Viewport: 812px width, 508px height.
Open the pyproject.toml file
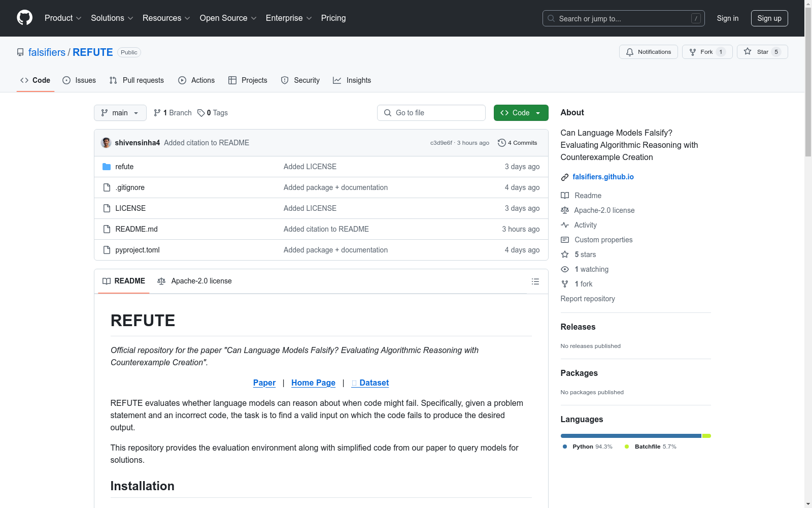coord(138,250)
